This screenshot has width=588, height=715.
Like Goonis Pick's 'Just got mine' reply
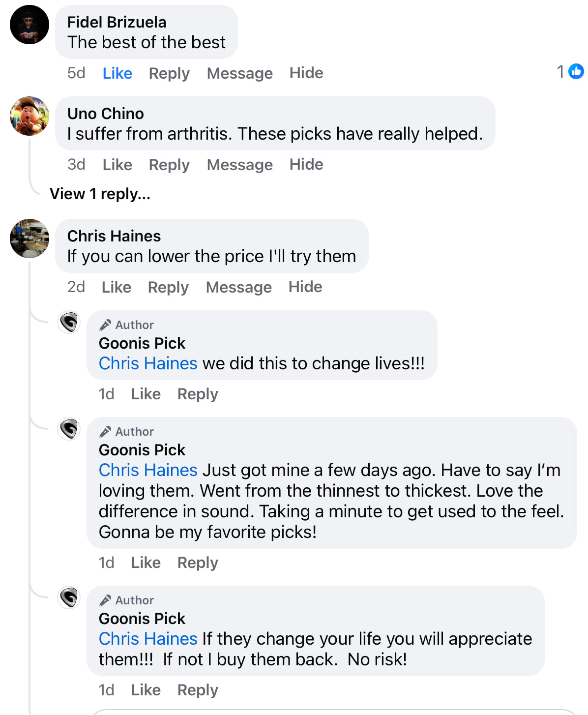click(x=146, y=563)
